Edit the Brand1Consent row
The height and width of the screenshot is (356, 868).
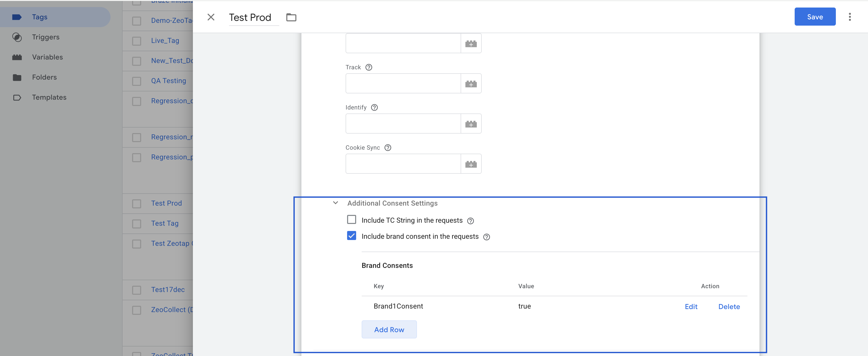coord(691,307)
